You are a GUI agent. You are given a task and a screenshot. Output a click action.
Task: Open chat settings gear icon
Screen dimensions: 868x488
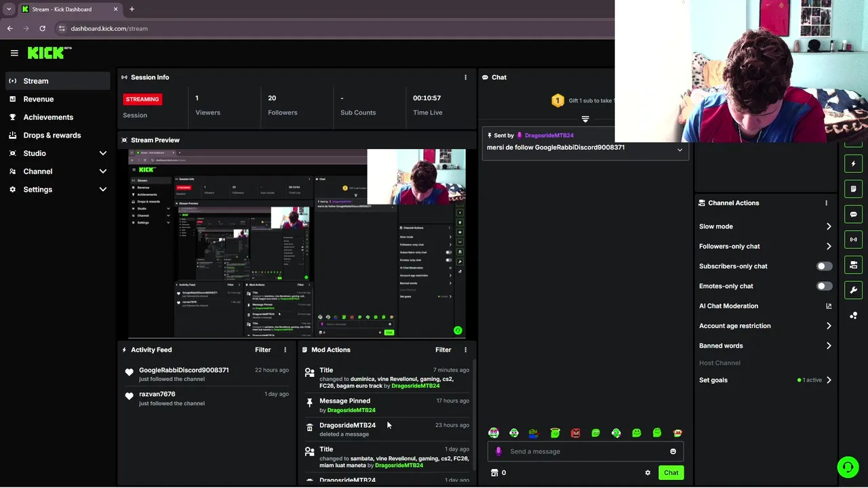tap(648, 472)
